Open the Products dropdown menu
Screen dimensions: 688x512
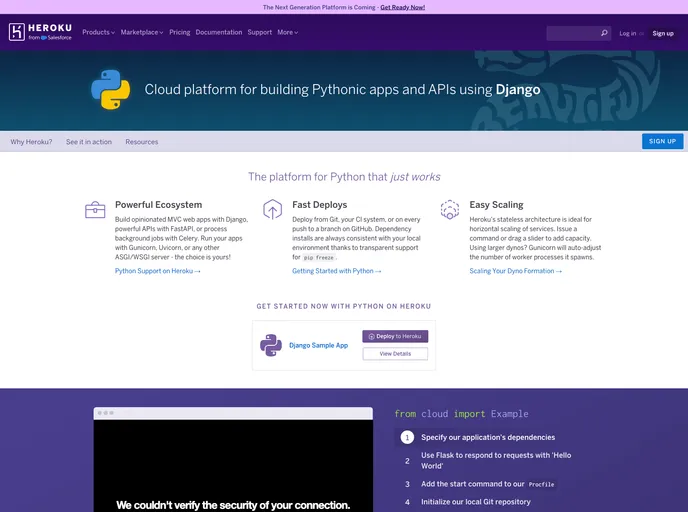tap(98, 32)
